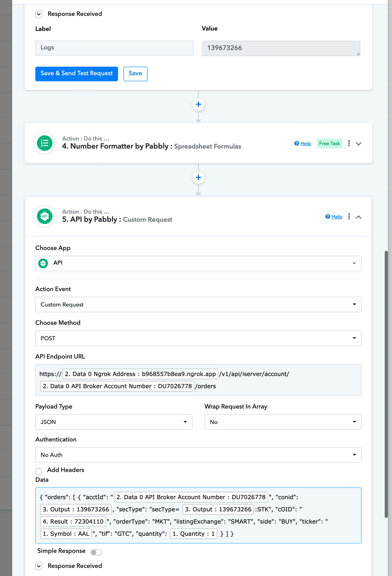Collapse the API by Pabbly step 5
The height and width of the screenshot is (576, 392).
(x=358, y=217)
